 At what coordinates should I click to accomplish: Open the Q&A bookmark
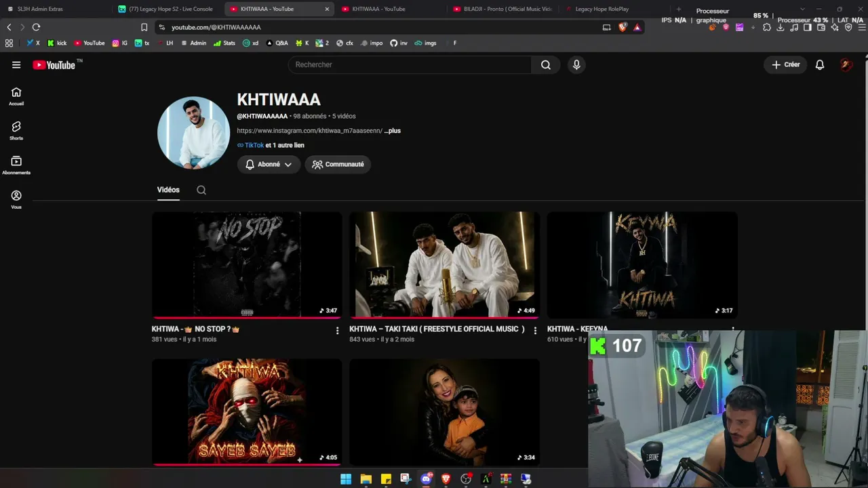coord(277,43)
